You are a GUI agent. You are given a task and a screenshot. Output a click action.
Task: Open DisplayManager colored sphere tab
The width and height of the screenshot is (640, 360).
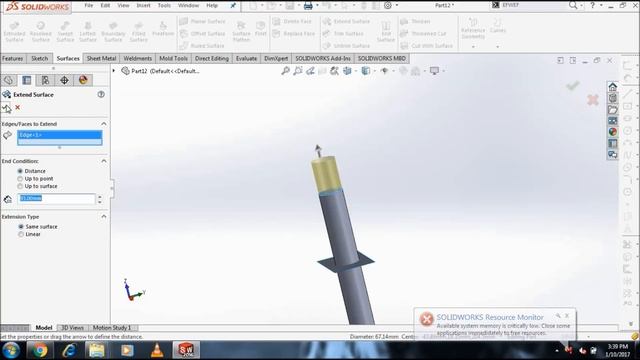[x=83, y=80]
